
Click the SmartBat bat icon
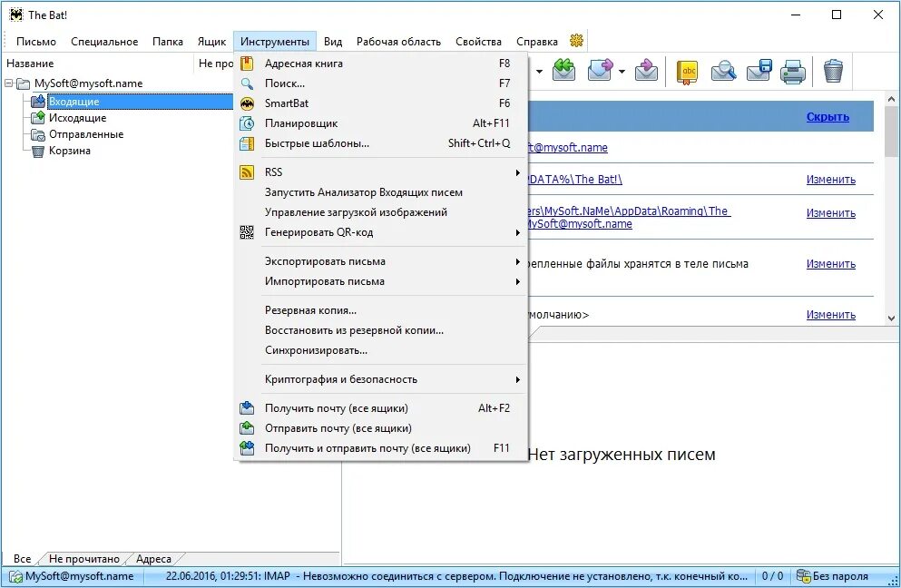tap(247, 103)
